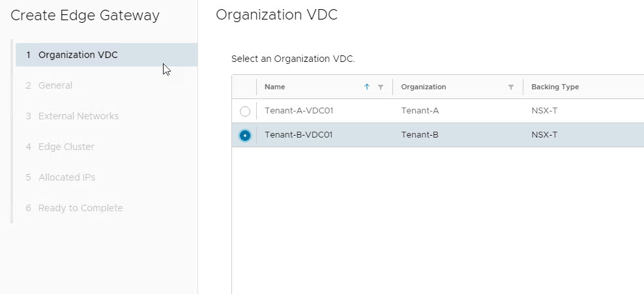Click the Name column sort arrow

tap(367, 87)
